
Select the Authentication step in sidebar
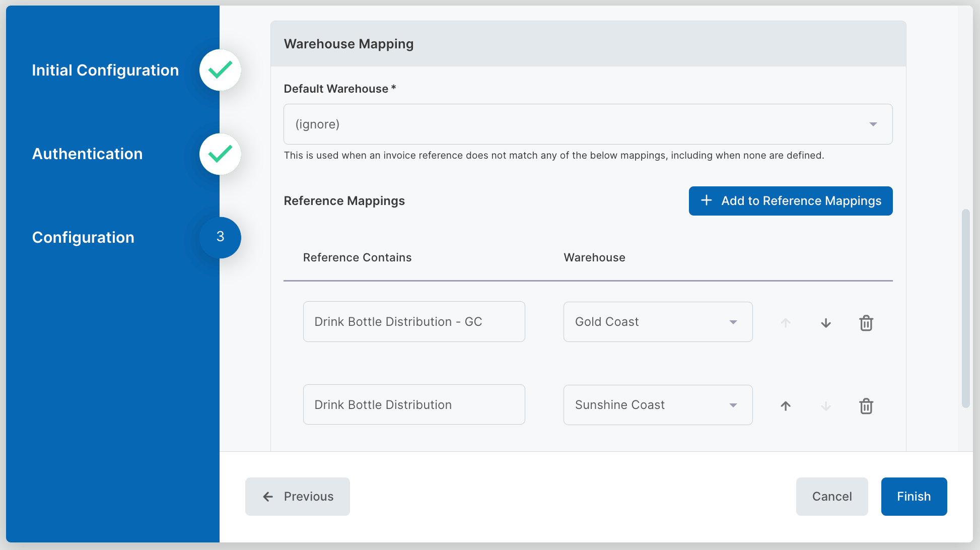pyautogui.click(x=87, y=154)
